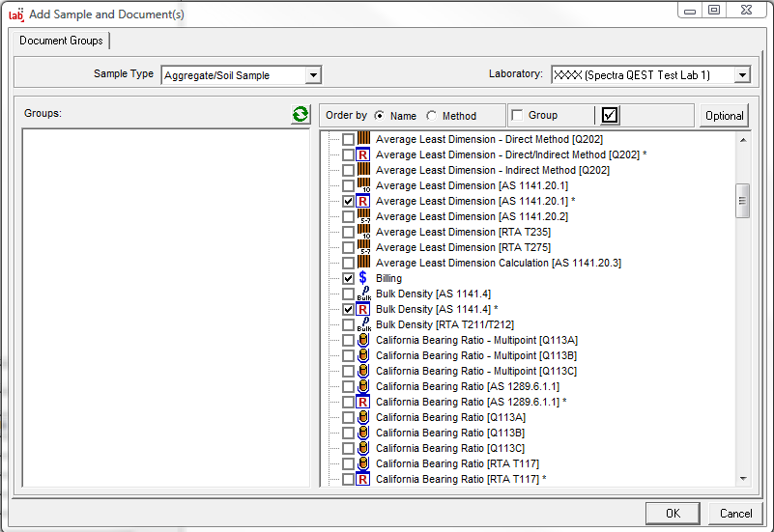Switch to the Document Groups tab
This screenshot has width=774, height=532.
60,41
